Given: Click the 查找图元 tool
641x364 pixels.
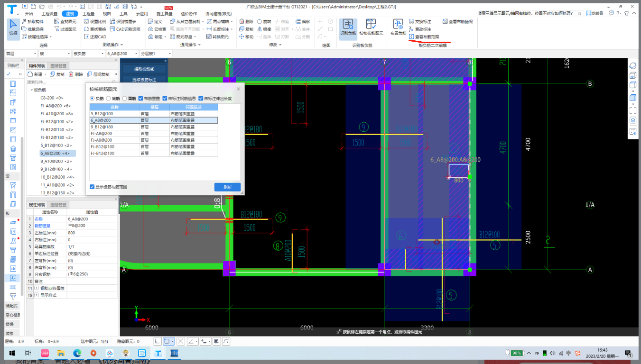Looking at the screenshot, I should [65, 22].
